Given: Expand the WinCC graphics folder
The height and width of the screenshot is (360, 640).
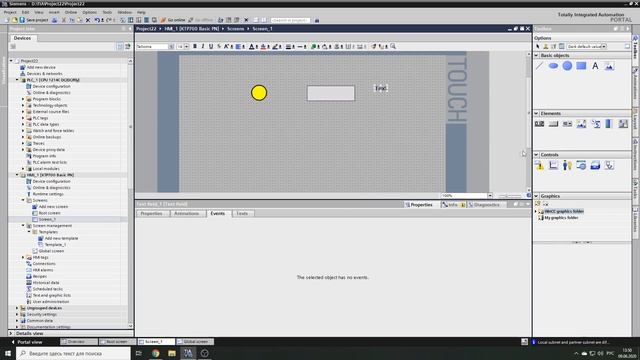Looking at the screenshot, I should (536, 211).
